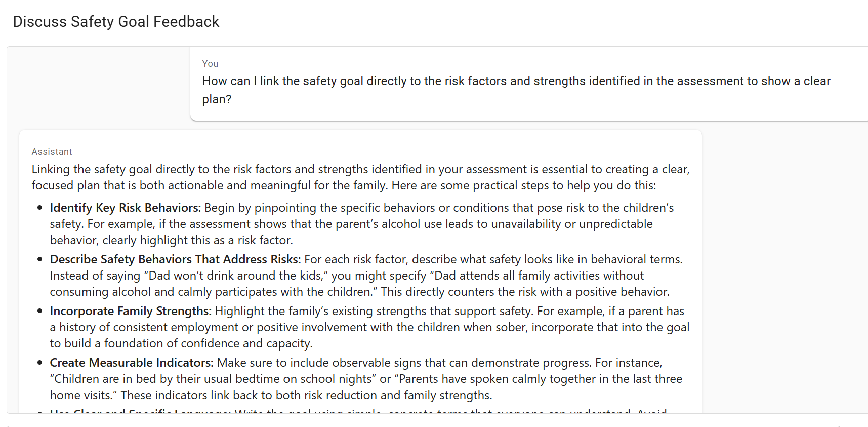Click the "Incorporate Family Strengths:" bold heading
The height and width of the screenshot is (427, 868).
point(131,311)
